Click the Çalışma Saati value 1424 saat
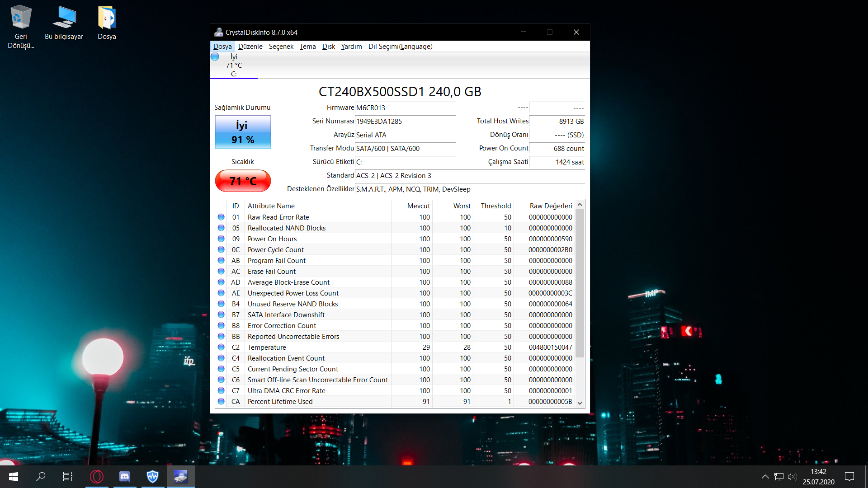The height and width of the screenshot is (488, 868). [x=557, y=162]
